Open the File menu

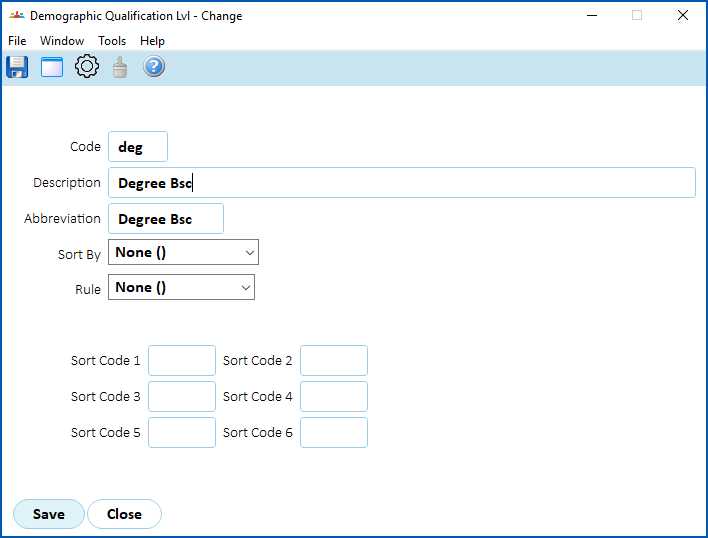[17, 41]
